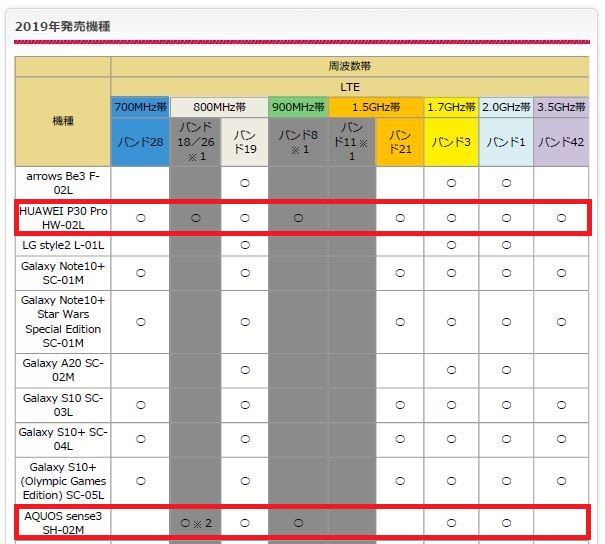Click the LTE header cell

[x=350, y=87]
